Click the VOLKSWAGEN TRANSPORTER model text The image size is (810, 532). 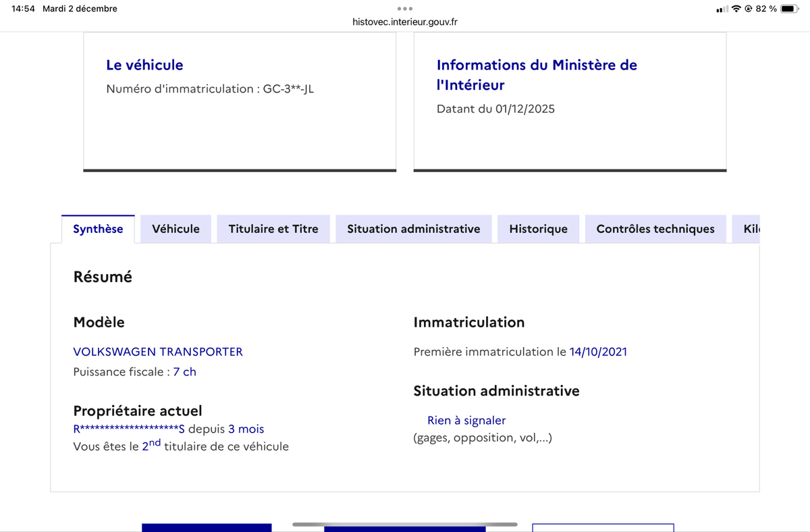pos(158,352)
